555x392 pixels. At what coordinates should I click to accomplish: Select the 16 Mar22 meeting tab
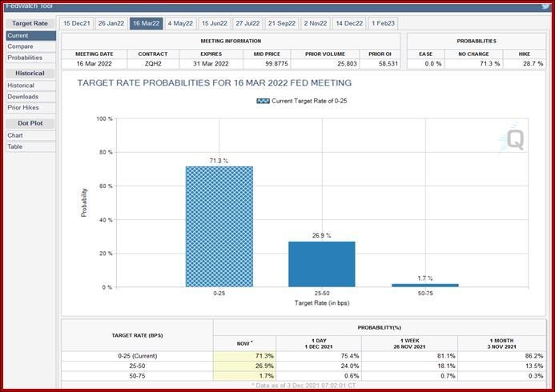pyautogui.click(x=147, y=23)
